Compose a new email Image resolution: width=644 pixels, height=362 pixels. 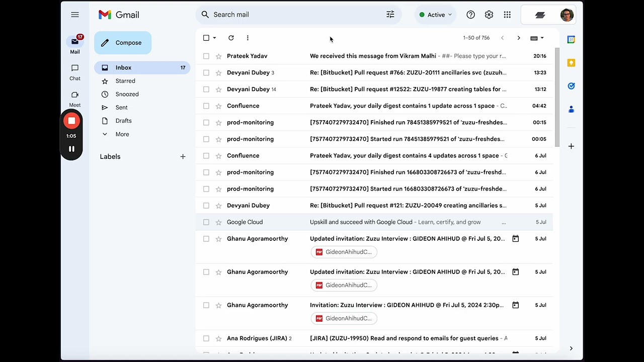click(x=123, y=43)
